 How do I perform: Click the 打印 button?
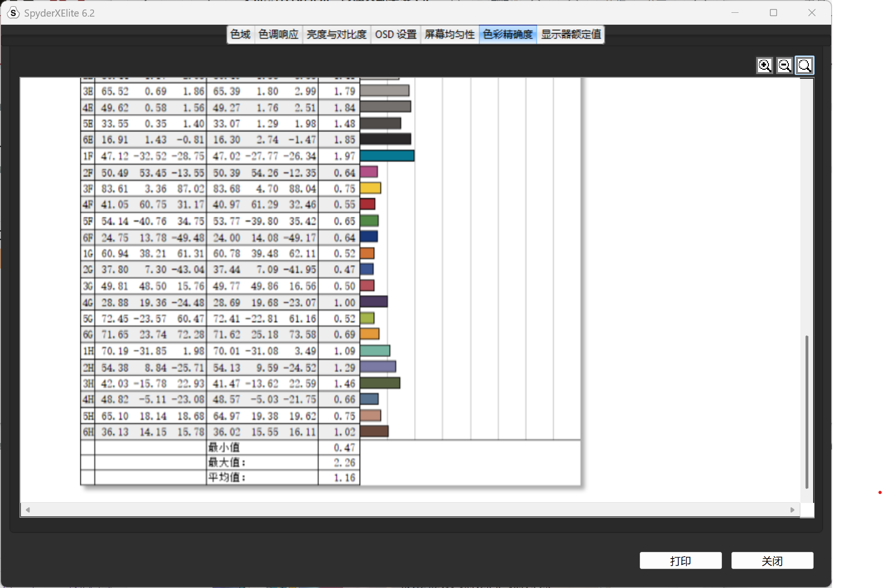(681, 560)
